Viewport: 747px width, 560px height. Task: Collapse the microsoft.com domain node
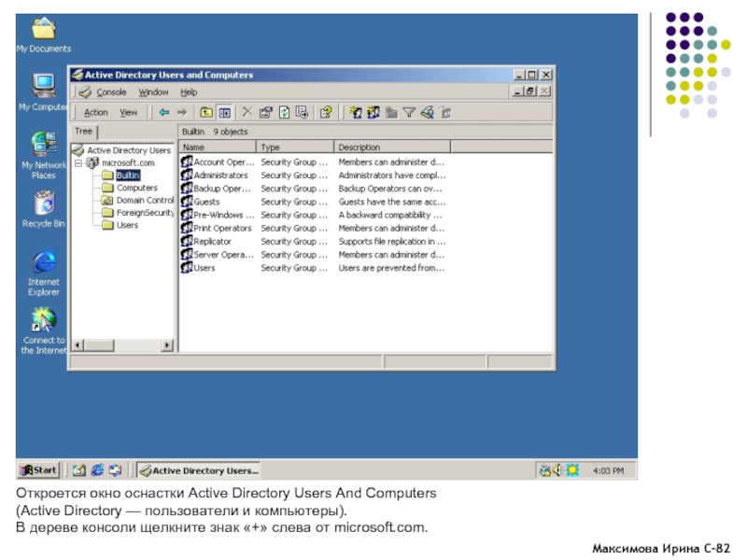point(80,162)
